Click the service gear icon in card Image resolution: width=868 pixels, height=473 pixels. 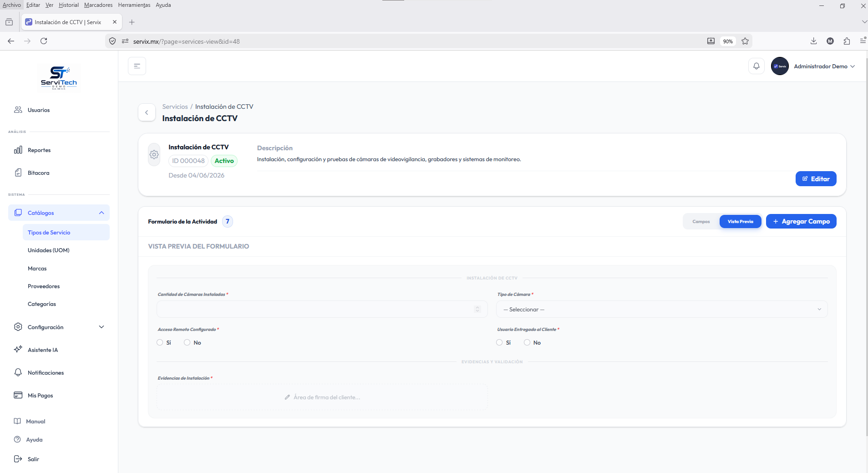pos(154,155)
